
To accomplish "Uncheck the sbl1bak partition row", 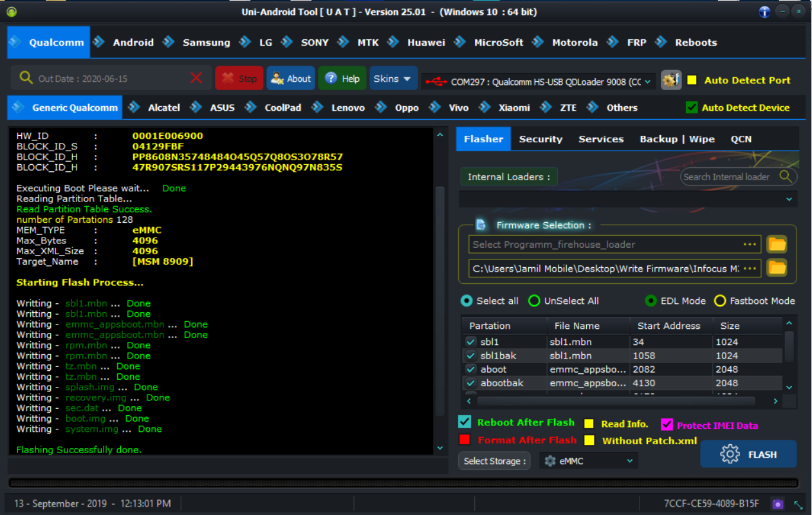I will tap(471, 355).
